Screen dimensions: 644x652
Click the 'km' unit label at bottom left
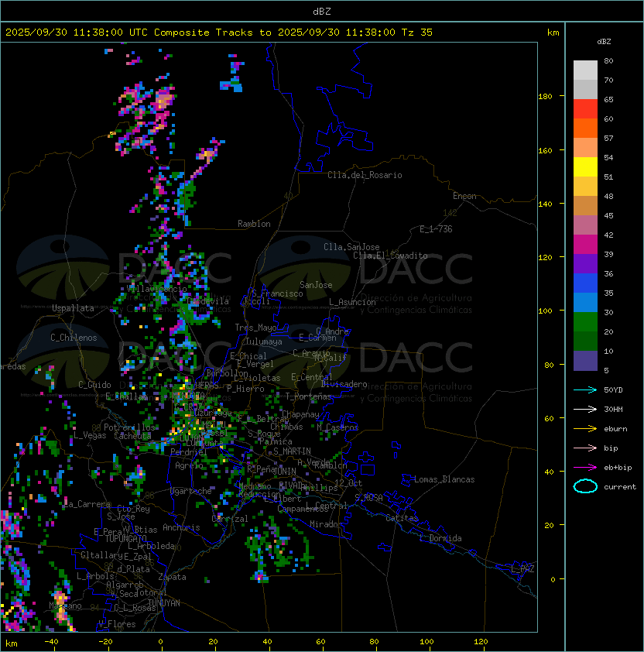tap(12, 643)
